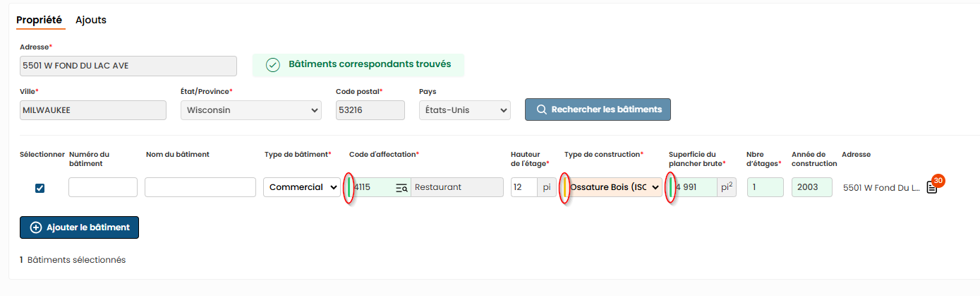The width and height of the screenshot is (980, 296).
Task: Open the État/Province Wisconsin dropdown
Action: [251, 110]
